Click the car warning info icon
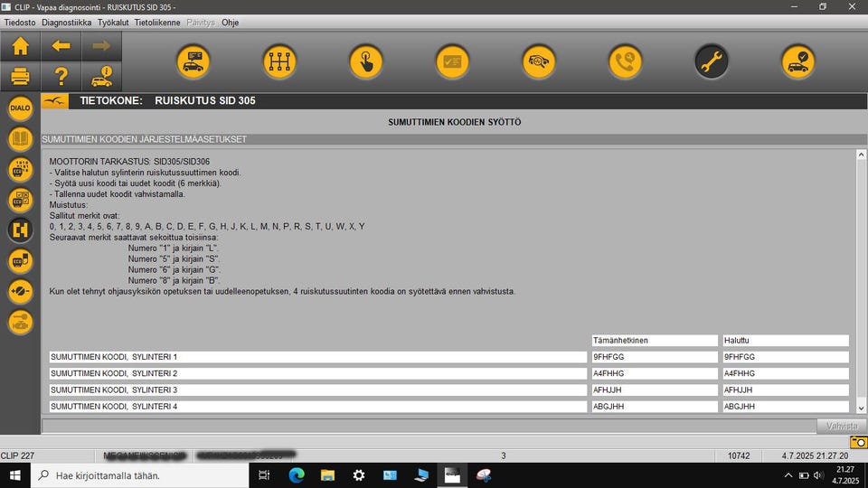 click(101, 76)
